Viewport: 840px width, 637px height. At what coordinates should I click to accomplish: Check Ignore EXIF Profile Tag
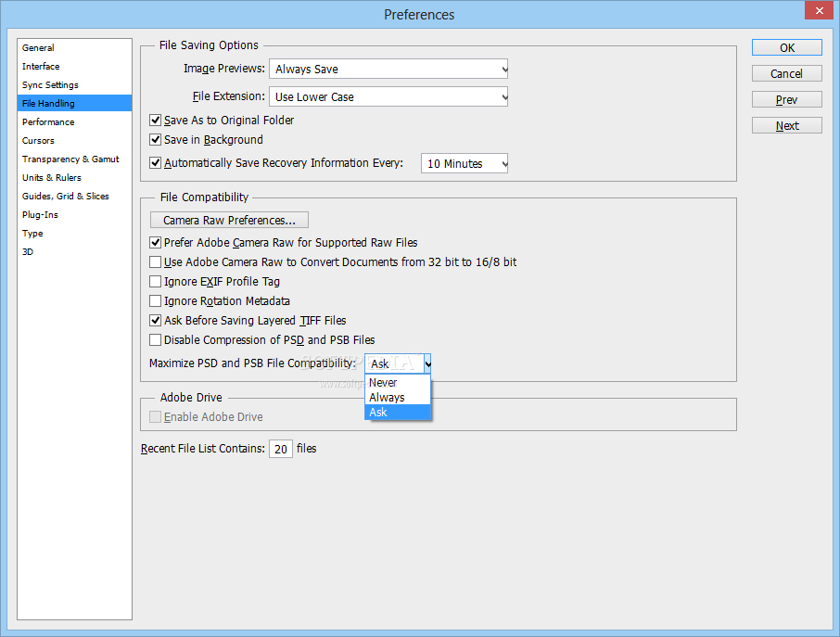156,281
